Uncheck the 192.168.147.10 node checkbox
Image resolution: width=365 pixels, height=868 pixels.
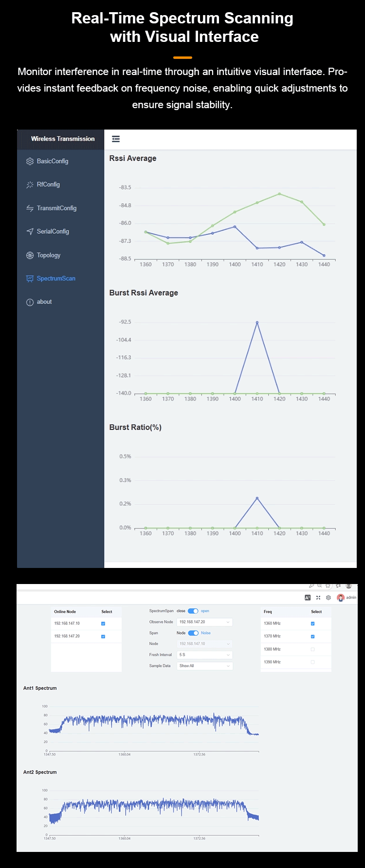point(103,623)
